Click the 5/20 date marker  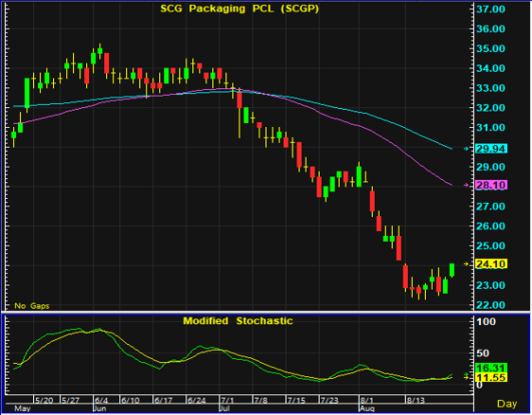tap(44, 401)
